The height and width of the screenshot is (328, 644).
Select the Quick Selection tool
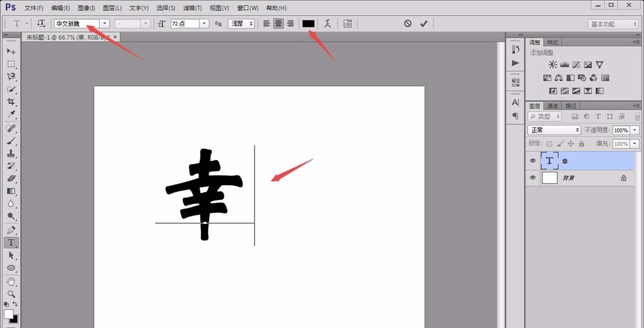click(11, 89)
